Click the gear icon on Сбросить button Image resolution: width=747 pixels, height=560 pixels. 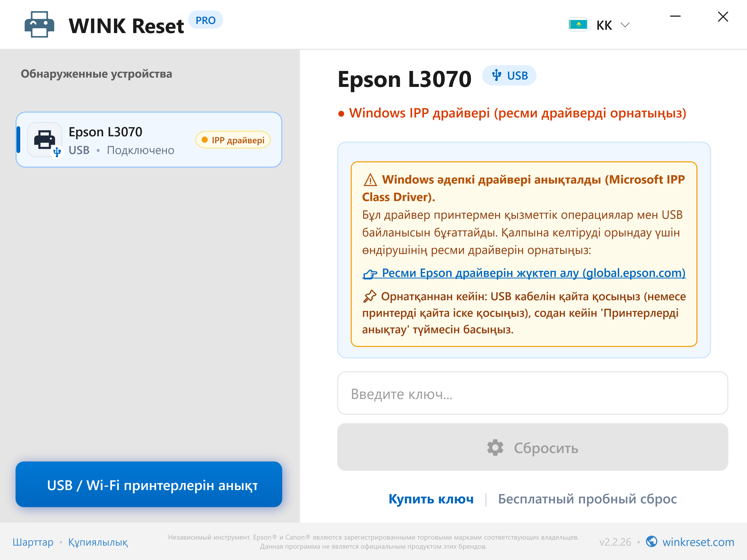click(495, 448)
